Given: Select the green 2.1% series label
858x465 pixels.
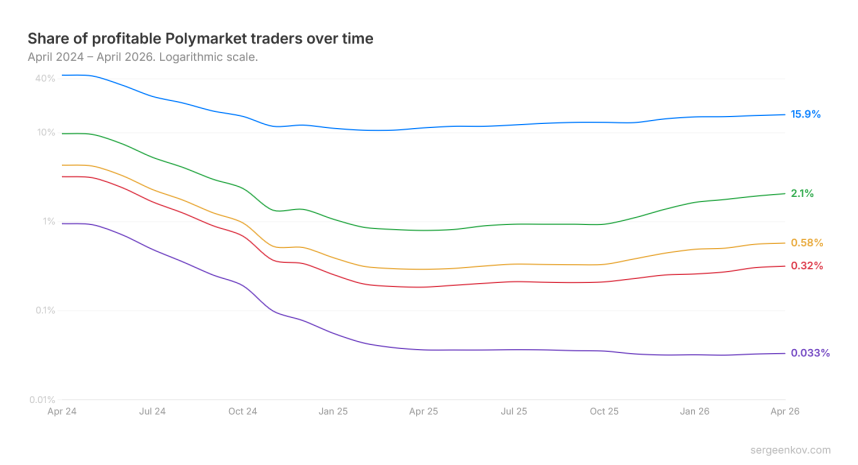Looking at the screenshot, I should pos(802,193).
